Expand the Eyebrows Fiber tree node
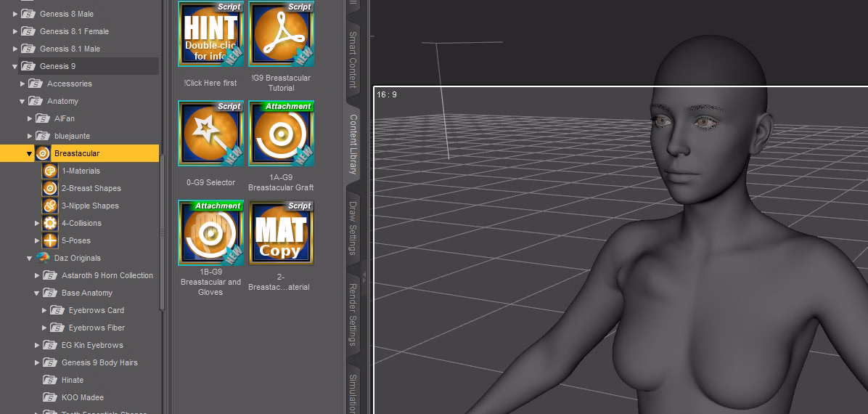This screenshot has height=414, width=868. click(x=44, y=328)
